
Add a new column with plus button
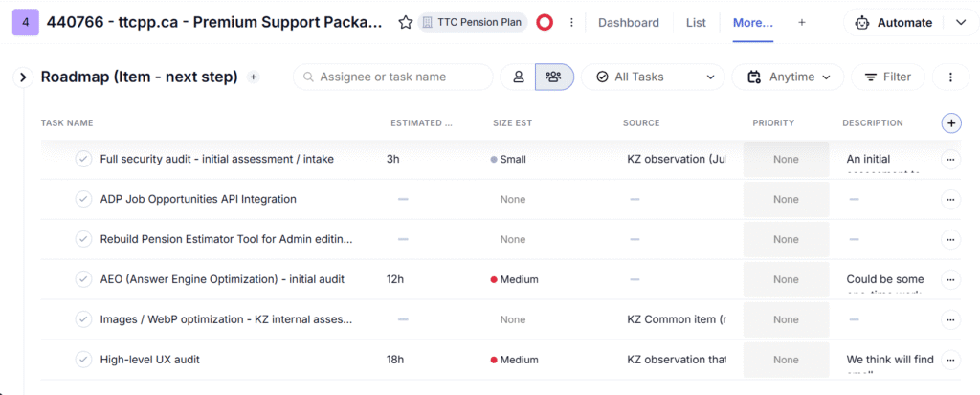[x=951, y=123]
